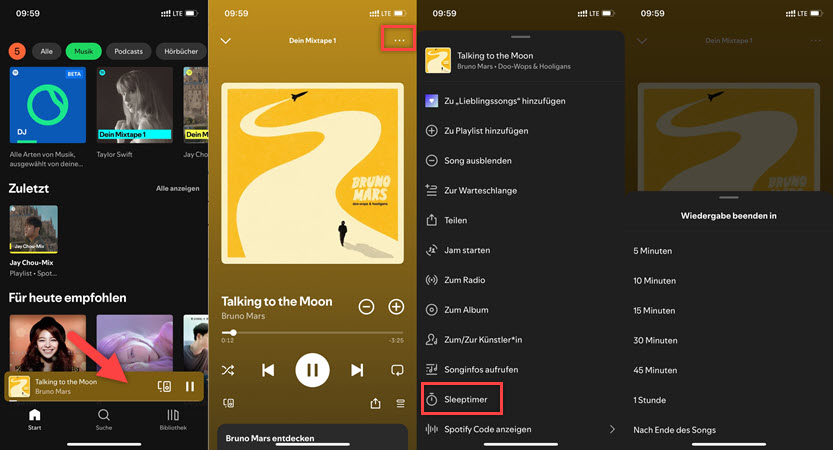The image size is (833, 450).
Task: Select Zur Warteschlange
Action: pos(480,190)
